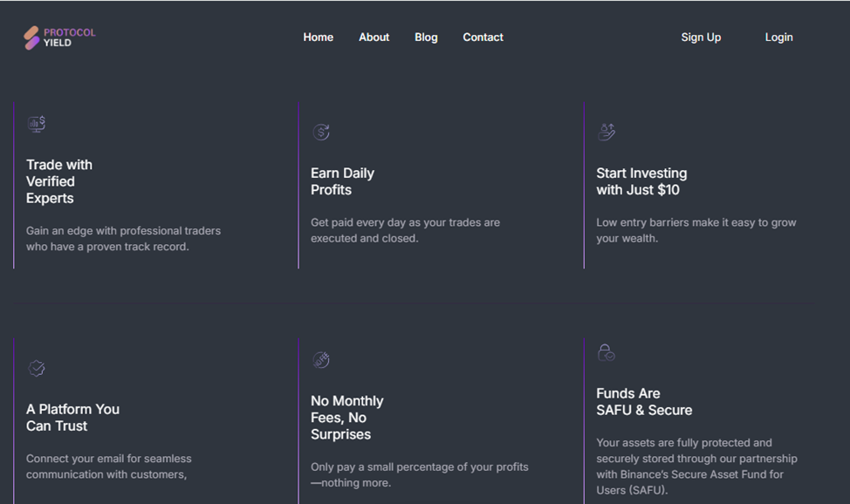Click the Start Investing with Just $10 heading
This screenshot has height=504, width=850.
[x=641, y=181]
